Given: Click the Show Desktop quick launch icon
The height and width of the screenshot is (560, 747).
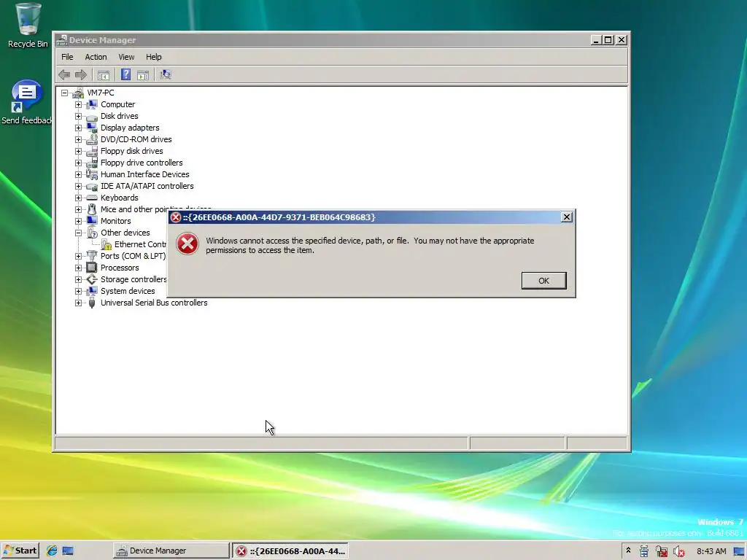Looking at the screenshot, I should coord(68,551).
